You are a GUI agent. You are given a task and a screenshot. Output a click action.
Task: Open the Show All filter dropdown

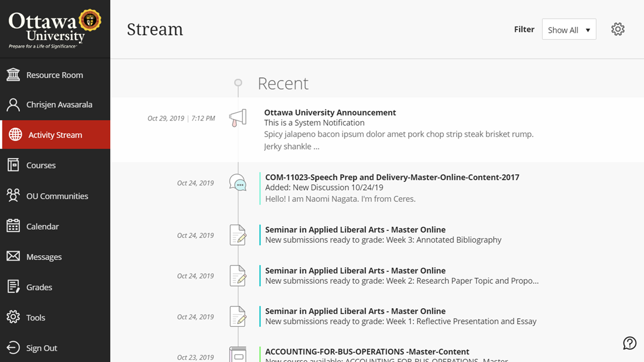[569, 29]
